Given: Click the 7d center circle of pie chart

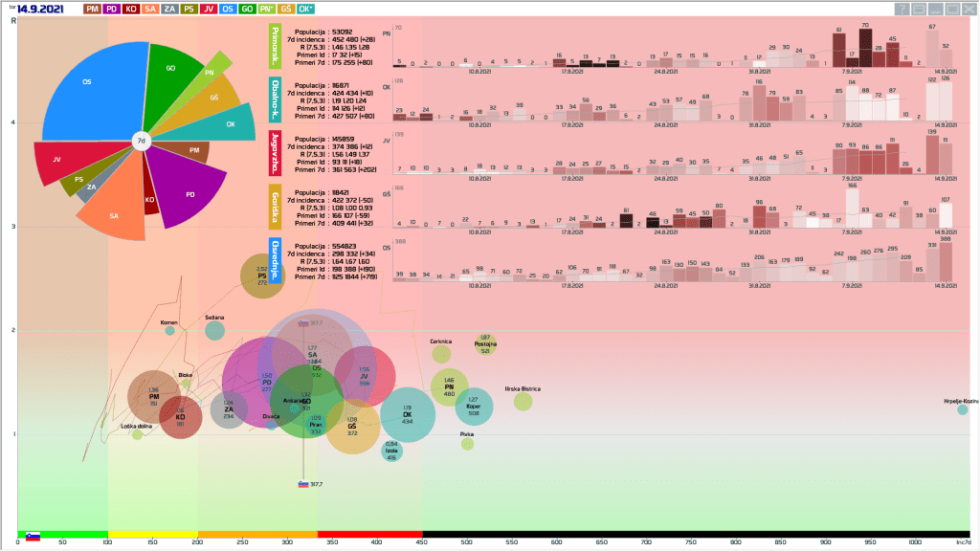Looking at the screenshot, I should pyautogui.click(x=141, y=140).
